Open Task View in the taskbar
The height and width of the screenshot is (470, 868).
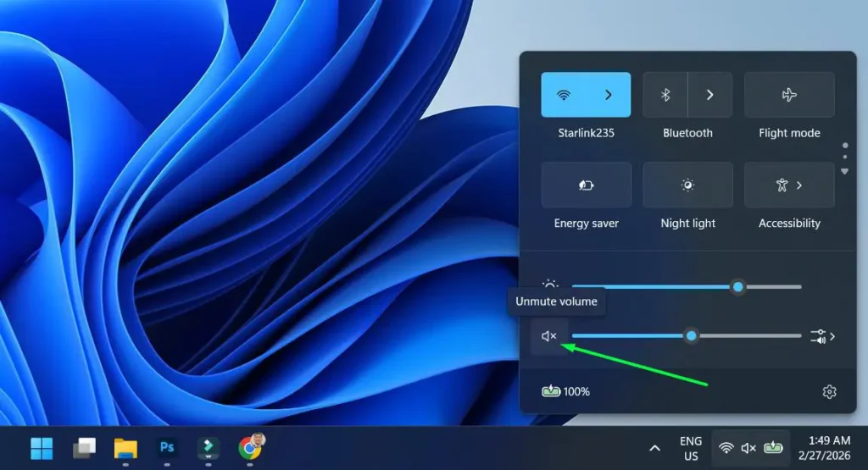click(x=84, y=448)
